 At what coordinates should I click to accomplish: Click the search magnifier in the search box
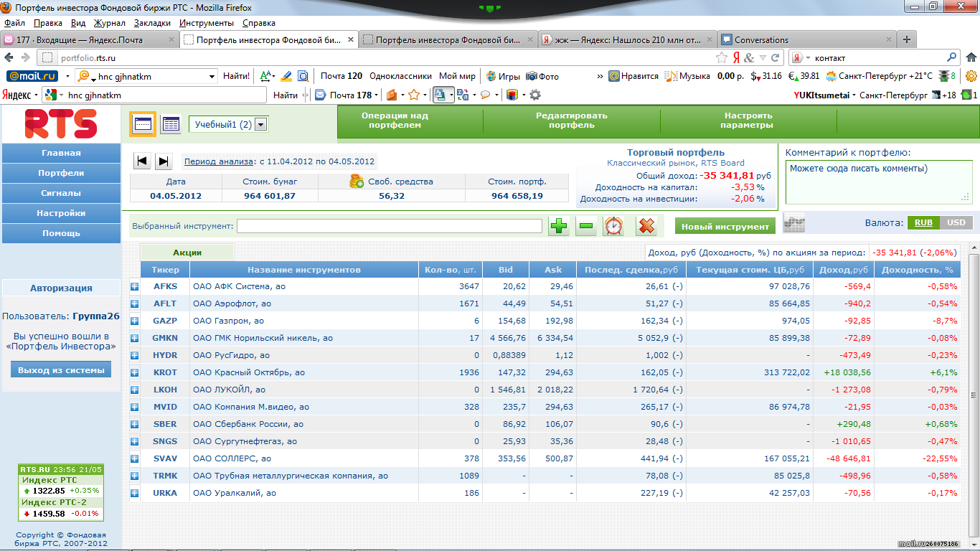click(952, 57)
